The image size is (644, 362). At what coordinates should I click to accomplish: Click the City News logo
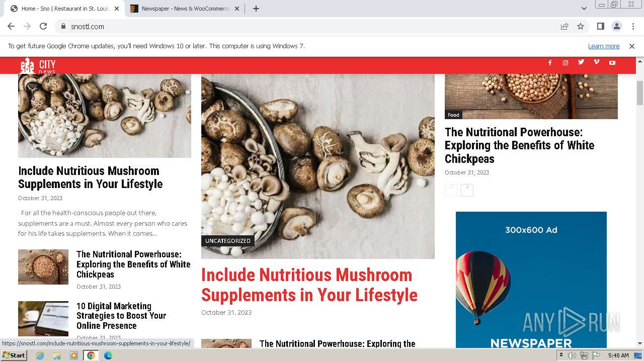click(38, 65)
